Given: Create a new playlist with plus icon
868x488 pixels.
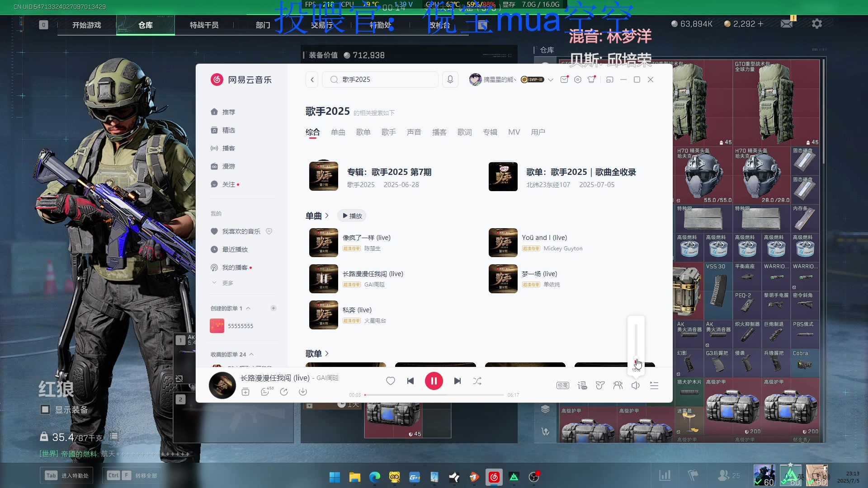Looking at the screenshot, I should (x=274, y=308).
